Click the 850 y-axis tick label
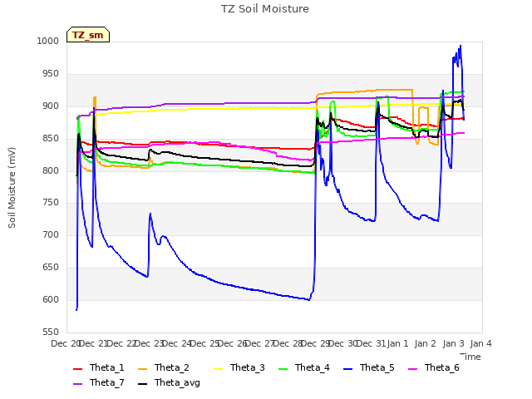 pyautogui.click(x=51, y=139)
